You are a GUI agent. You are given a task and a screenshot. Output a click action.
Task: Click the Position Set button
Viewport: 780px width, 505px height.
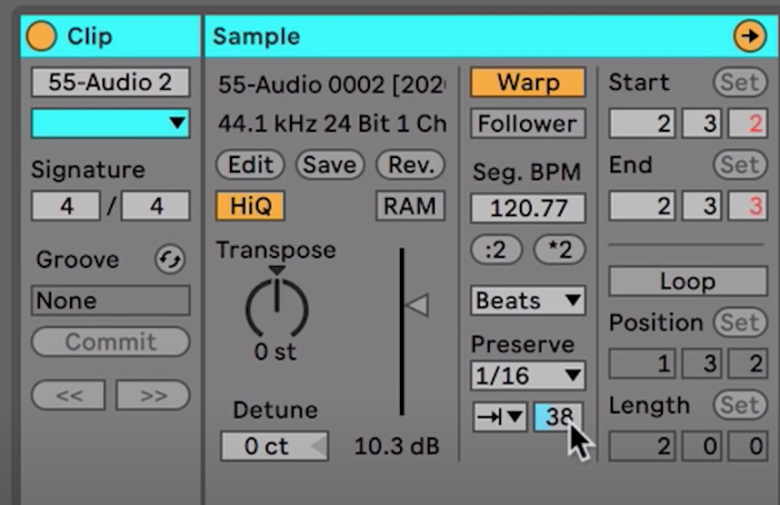click(740, 322)
